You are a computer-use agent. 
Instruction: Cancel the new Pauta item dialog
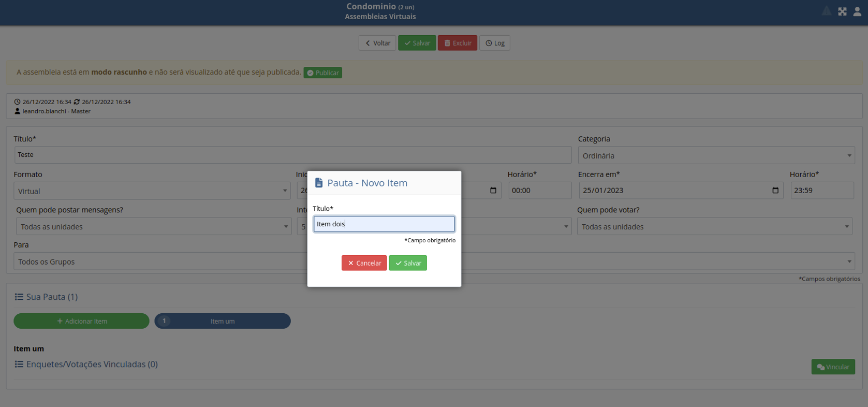pos(364,263)
